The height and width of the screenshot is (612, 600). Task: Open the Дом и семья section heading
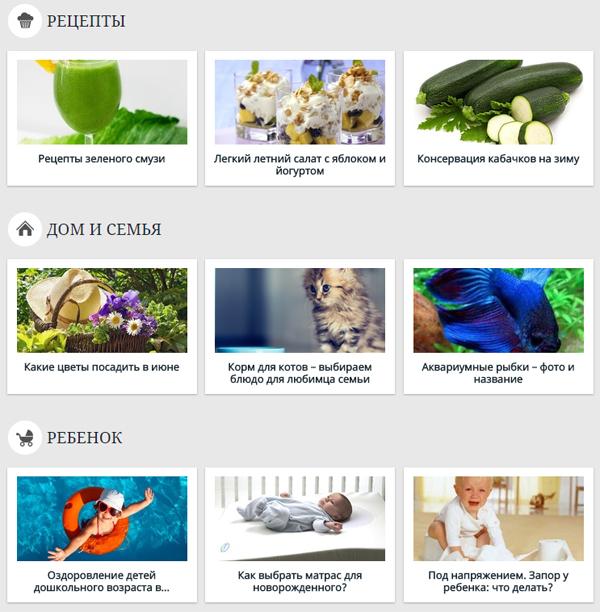coord(104,230)
